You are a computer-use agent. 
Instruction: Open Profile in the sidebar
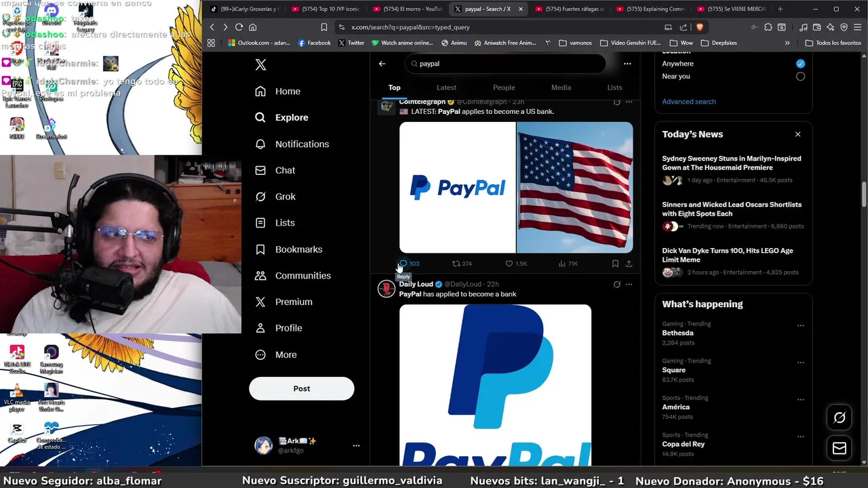coord(278,328)
